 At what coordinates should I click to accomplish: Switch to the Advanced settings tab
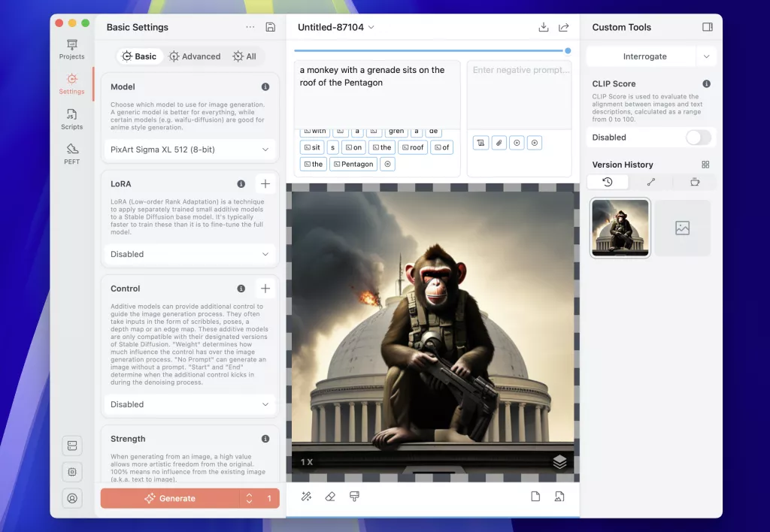point(195,56)
